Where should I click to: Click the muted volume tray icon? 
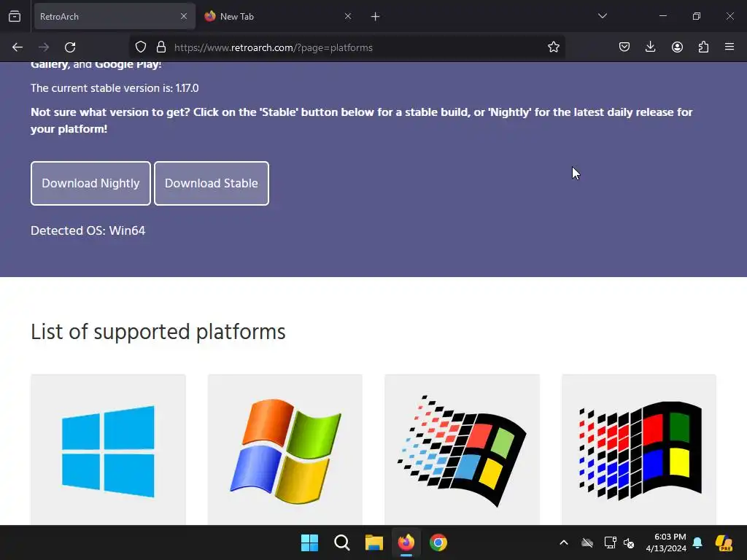click(x=629, y=542)
